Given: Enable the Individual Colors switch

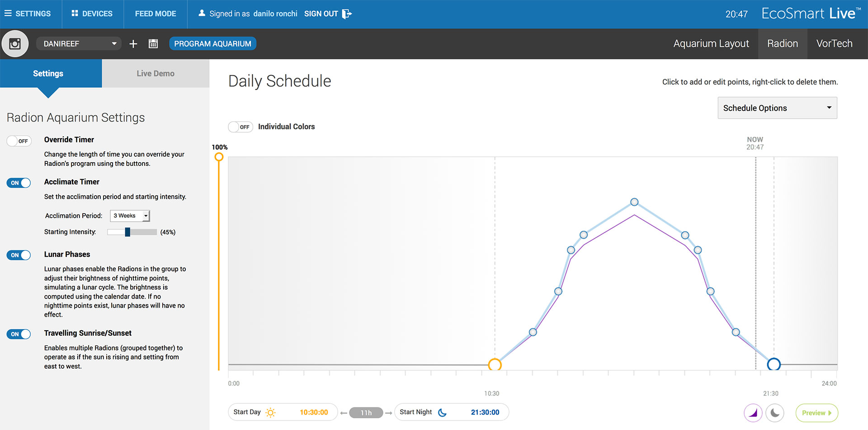Looking at the screenshot, I should (240, 127).
